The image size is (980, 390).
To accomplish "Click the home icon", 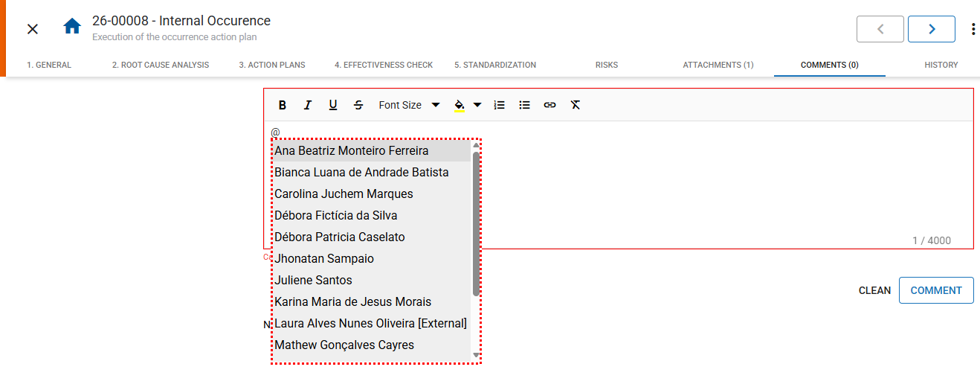I will tap(72, 28).
